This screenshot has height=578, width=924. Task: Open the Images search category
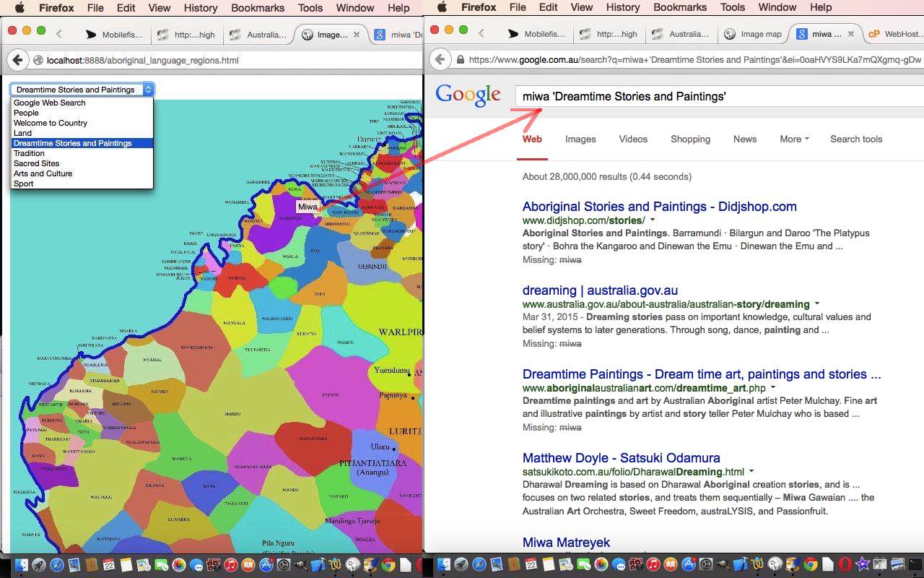(x=580, y=139)
